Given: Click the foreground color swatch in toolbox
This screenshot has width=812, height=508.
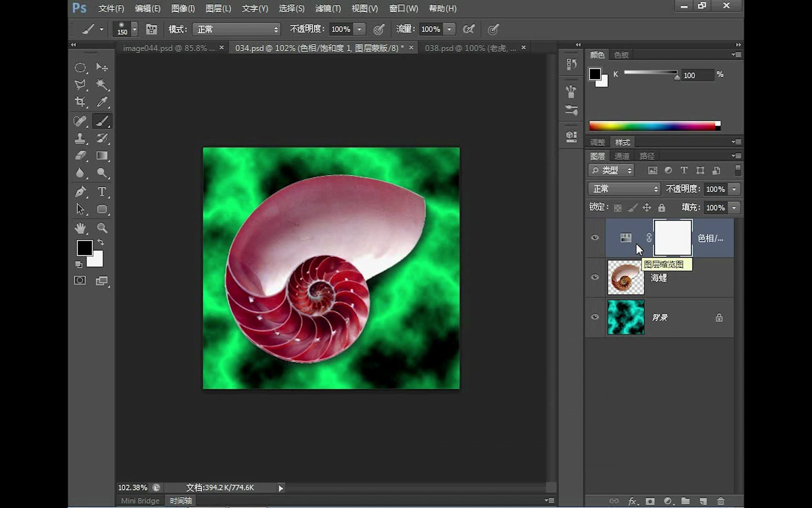Looking at the screenshot, I should 85,248.
